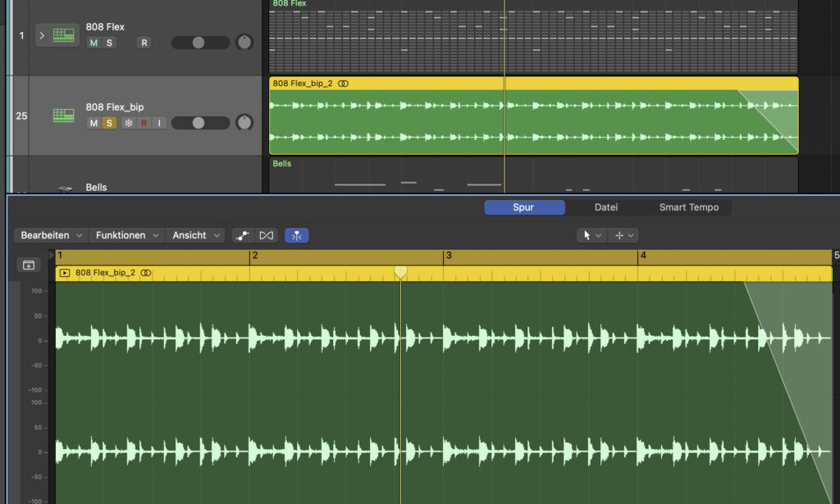The height and width of the screenshot is (504, 840).
Task: Click bar 3 in the editor ruler
Action: pyautogui.click(x=449, y=256)
